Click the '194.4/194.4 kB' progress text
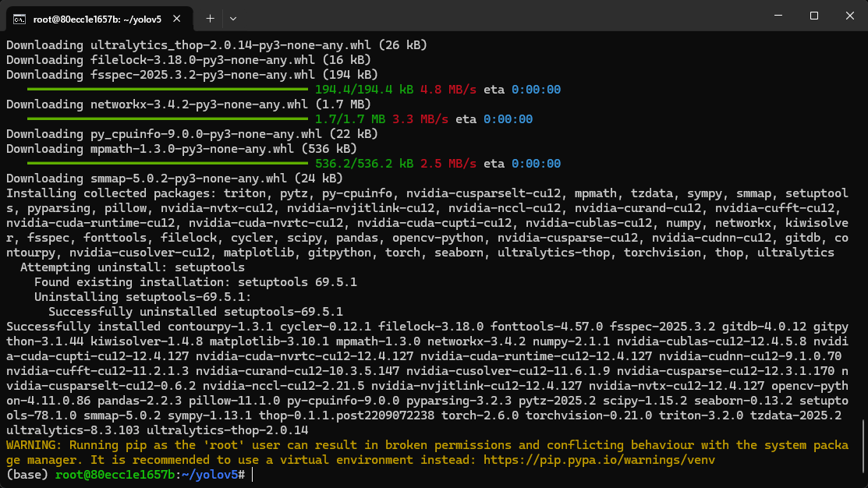This screenshot has height=488, width=868. tap(364, 90)
